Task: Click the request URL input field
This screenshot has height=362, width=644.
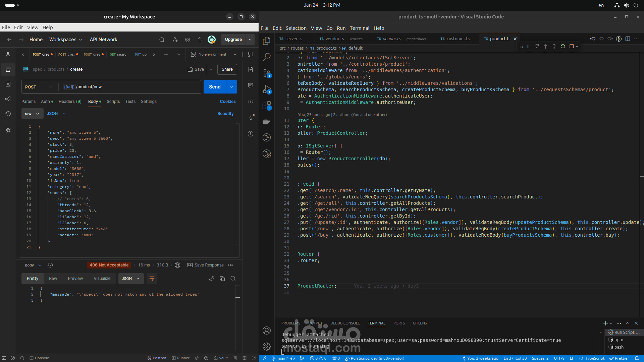Action: [x=134, y=87]
